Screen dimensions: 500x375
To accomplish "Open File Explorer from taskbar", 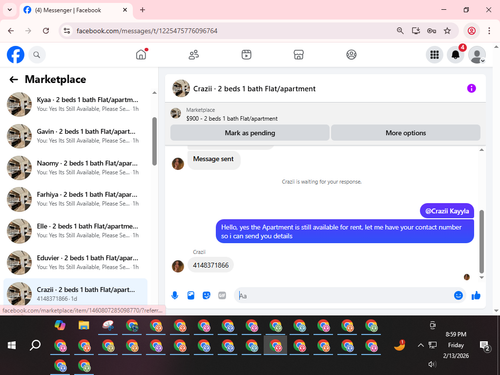I will [84, 325].
